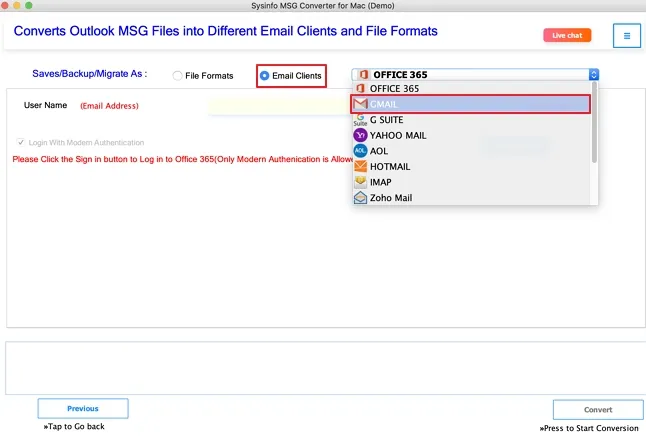This screenshot has height=440, width=646.
Task: Click the IMAP mailbox icon
Action: pos(360,182)
